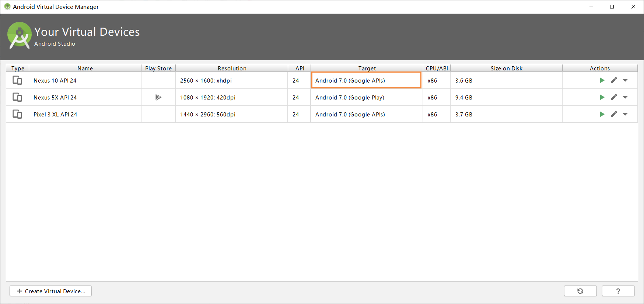Refresh the virtual device list
The width and height of the screenshot is (644, 304).
[x=580, y=291]
